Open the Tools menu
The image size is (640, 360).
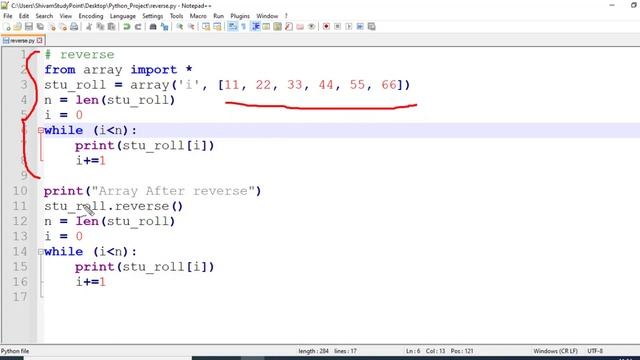pyautogui.click(x=176, y=16)
